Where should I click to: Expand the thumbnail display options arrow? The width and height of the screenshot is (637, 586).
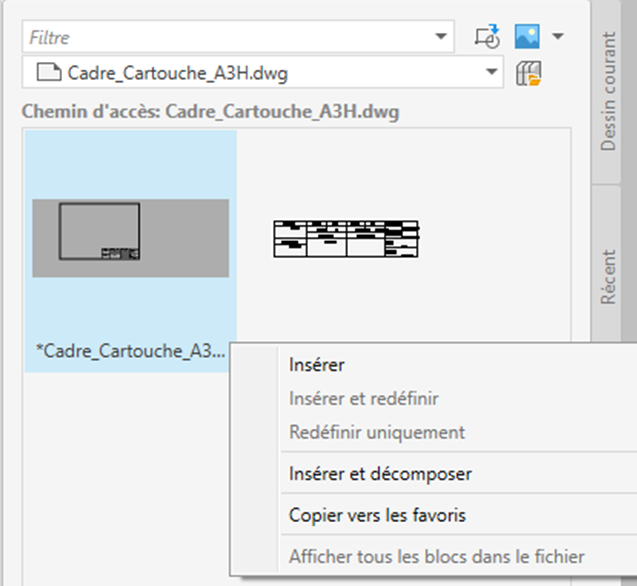tap(558, 36)
